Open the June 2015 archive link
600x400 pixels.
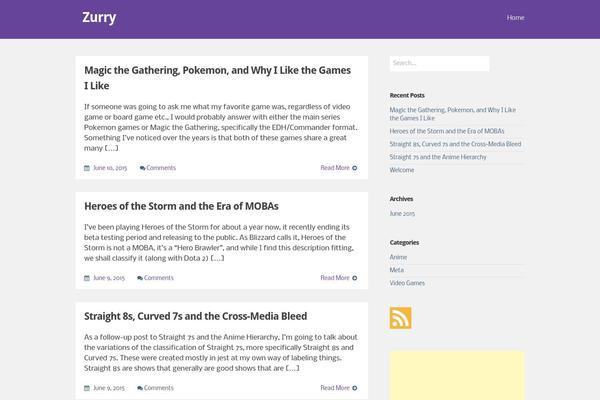tap(402, 214)
